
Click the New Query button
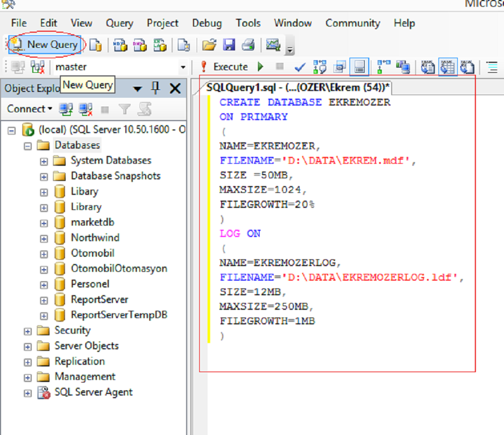click(46, 45)
